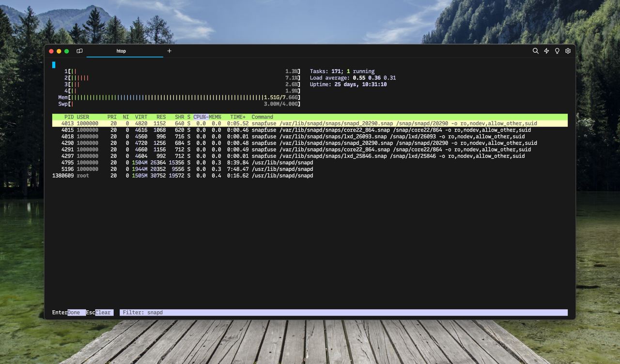Toggle the sidebar panel icon
620x364 pixels.
click(x=79, y=51)
